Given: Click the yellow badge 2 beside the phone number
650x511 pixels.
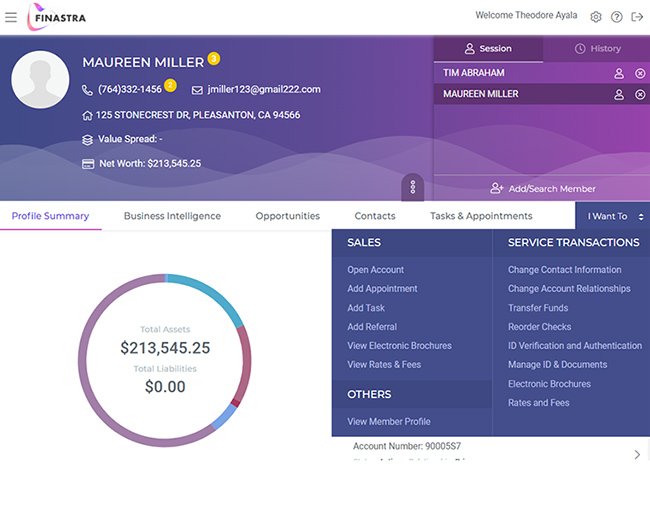Looking at the screenshot, I should coord(170,85).
